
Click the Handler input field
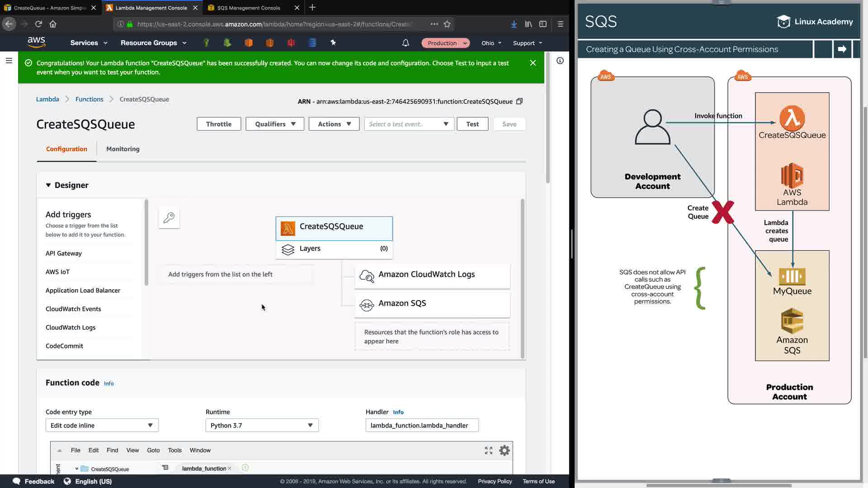point(421,425)
